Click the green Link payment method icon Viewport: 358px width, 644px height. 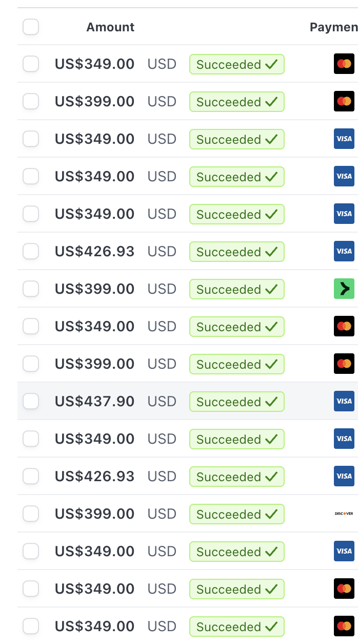tap(344, 289)
